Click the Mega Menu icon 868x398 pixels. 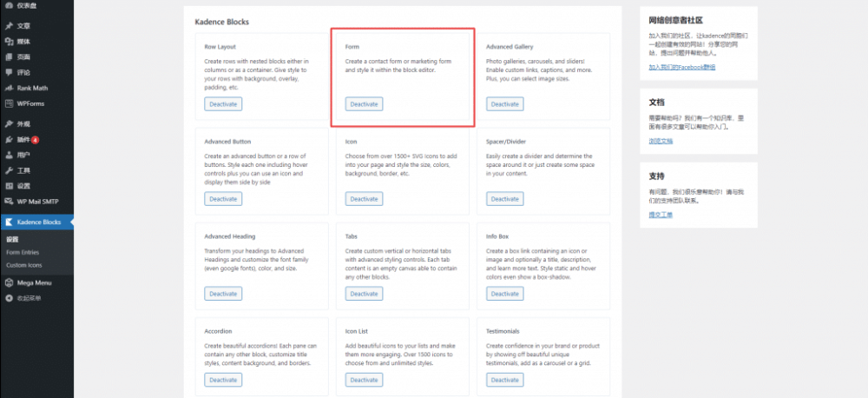pyautogui.click(x=9, y=282)
